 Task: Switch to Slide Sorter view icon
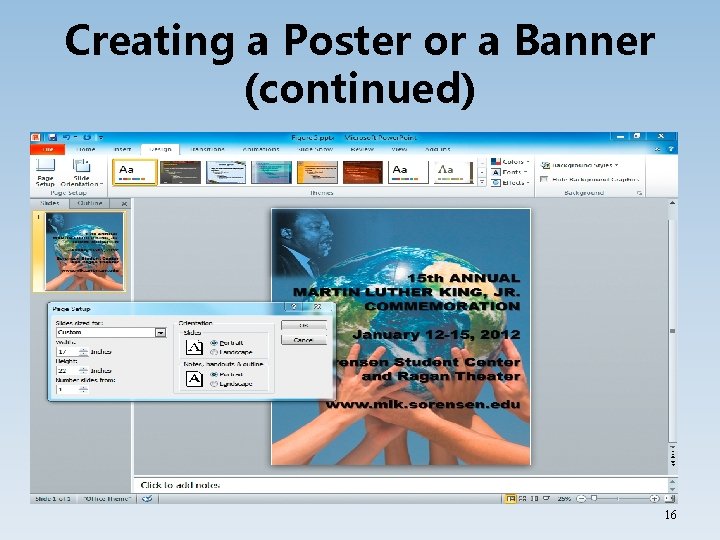pos(523,499)
